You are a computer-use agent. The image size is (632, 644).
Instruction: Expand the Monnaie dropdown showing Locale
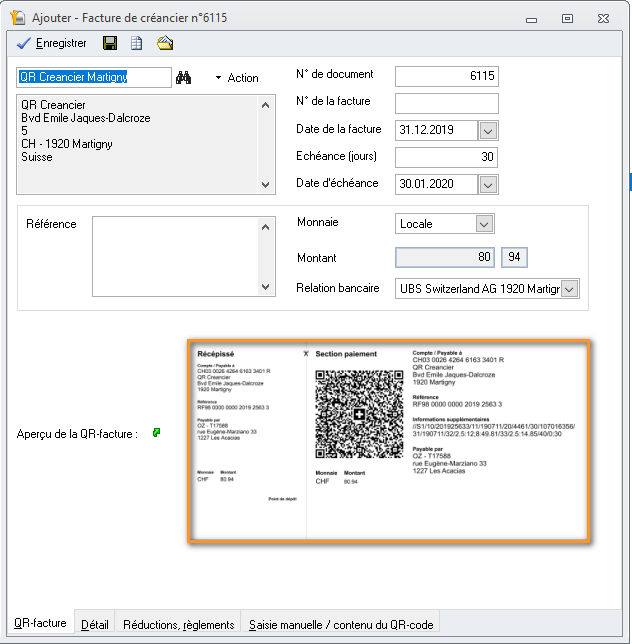click(484, 224)
